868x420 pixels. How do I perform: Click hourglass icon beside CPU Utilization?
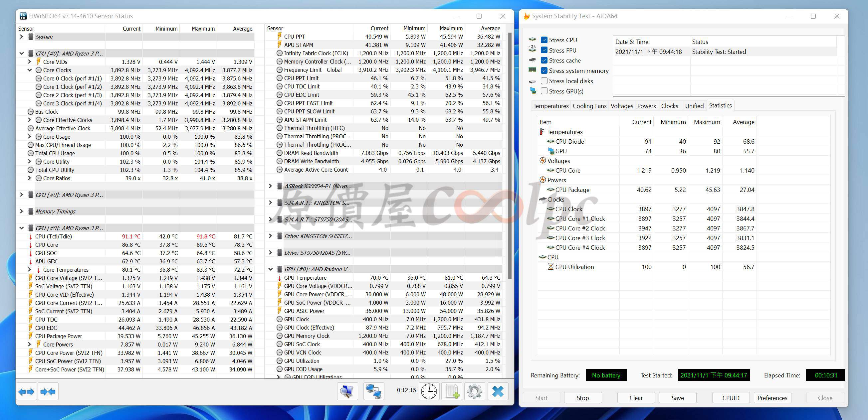point(550,267)
